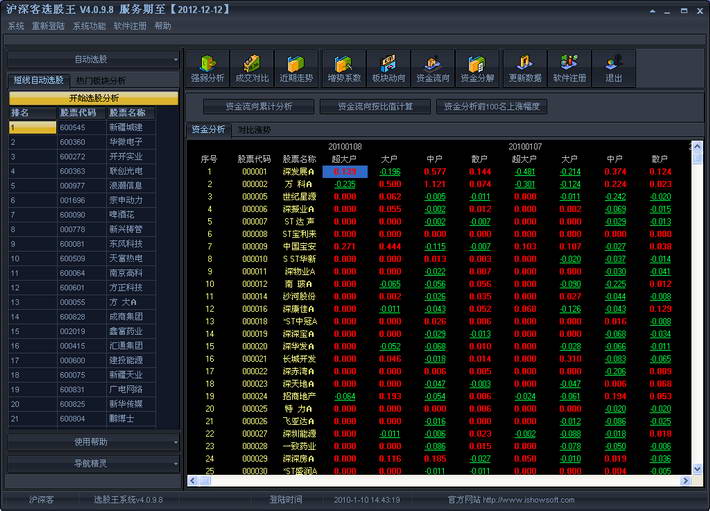The image size is (710, 511).
Task: Expand the 使用帮助 panel header
Action: pos(93,442)
